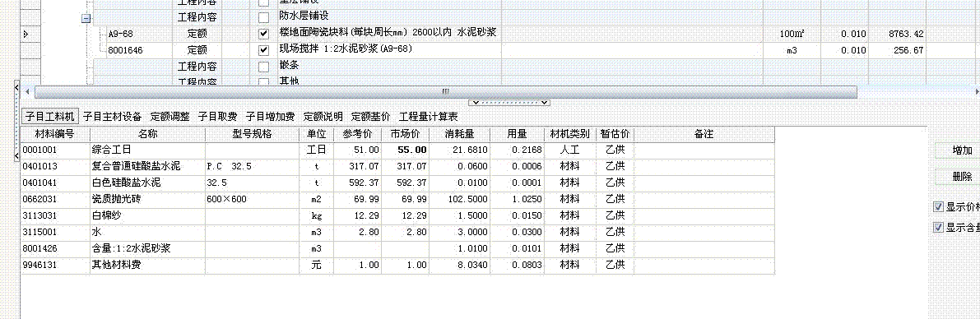The image size is (980, 319).
Task: Check the 防水层铺设 row checkbox
Action: point(264,17)
